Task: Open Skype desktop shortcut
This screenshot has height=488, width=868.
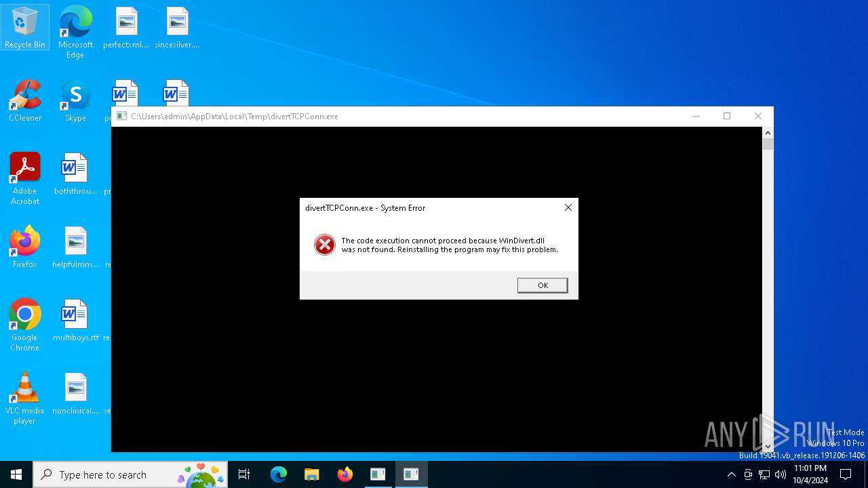Action: coord(75,101)
